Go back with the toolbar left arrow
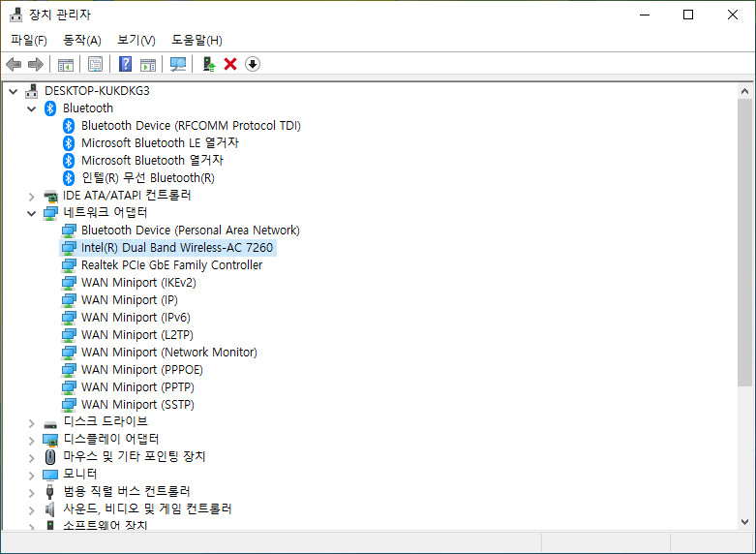This screenshot has width=756, height=554. coord(14,64)
